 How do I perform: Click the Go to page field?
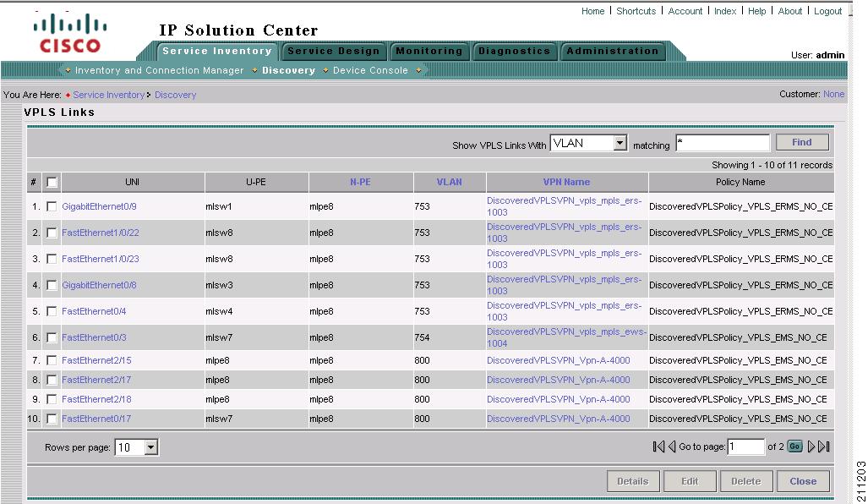(745, 446)
